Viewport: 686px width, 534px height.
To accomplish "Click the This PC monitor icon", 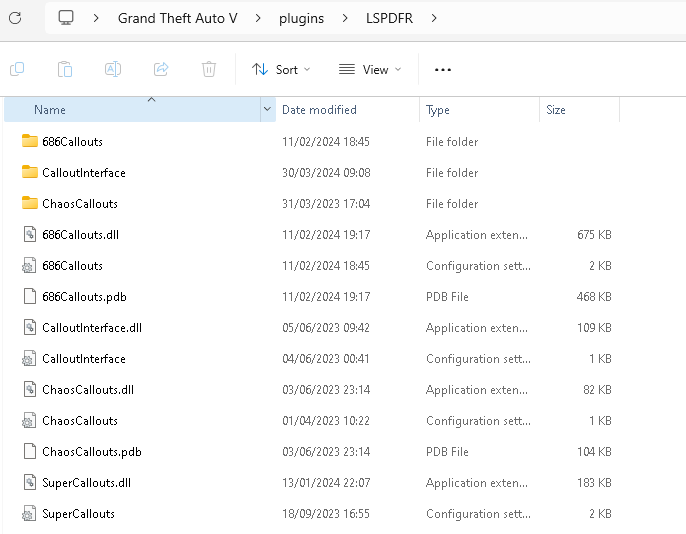I will (x=67, y=18).
